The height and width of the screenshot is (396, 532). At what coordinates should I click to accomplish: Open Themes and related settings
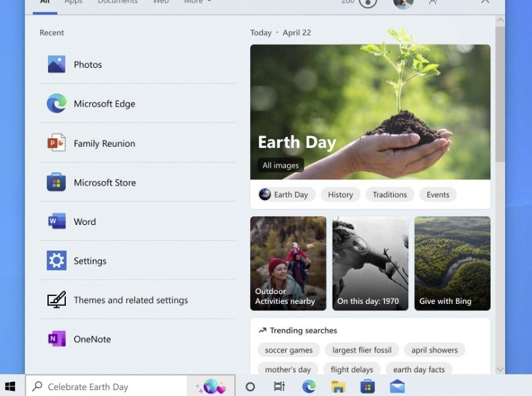tap(137, 300)
